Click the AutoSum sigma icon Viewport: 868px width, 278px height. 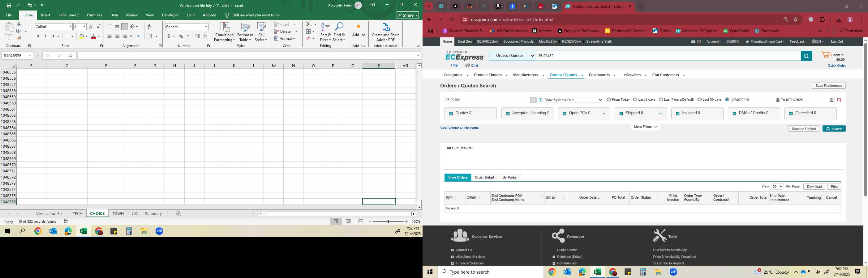(x=308, y=24)
